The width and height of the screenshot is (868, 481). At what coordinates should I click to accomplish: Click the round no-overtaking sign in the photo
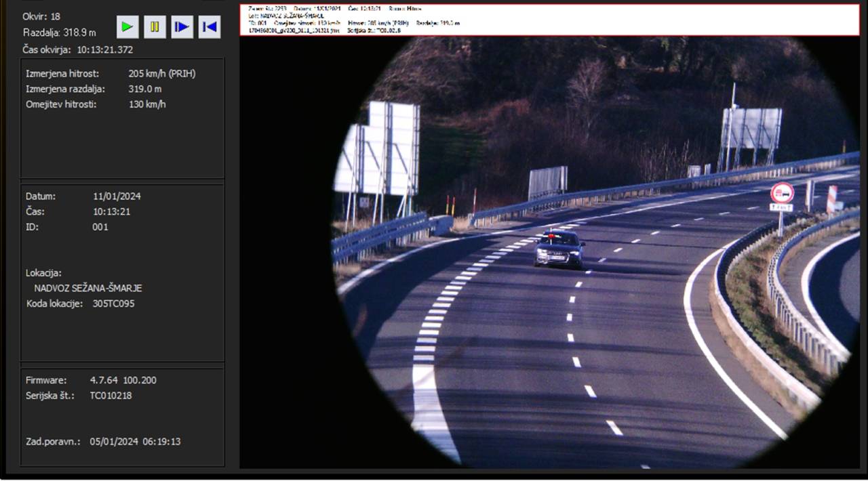[x=782, y=192]
